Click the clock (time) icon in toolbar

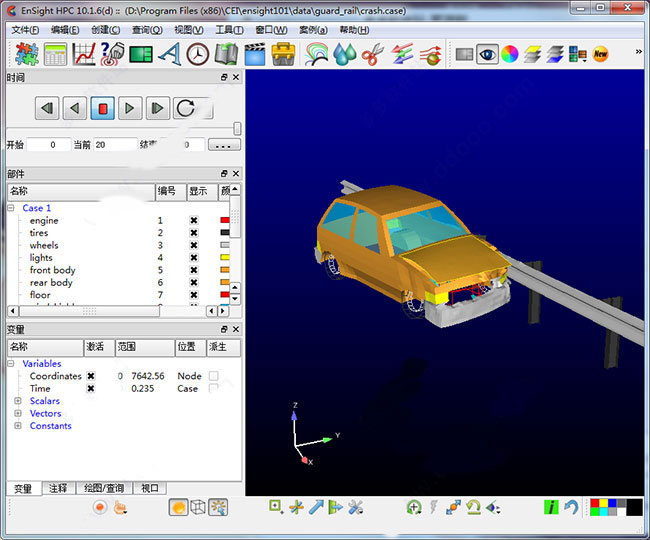[x=198, y=54]
